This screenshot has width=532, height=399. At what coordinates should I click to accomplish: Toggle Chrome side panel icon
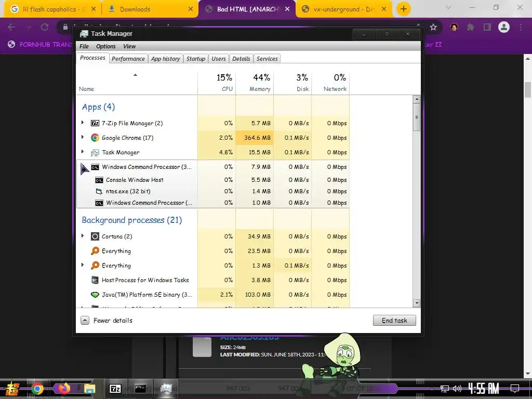[x=487, y=27]
